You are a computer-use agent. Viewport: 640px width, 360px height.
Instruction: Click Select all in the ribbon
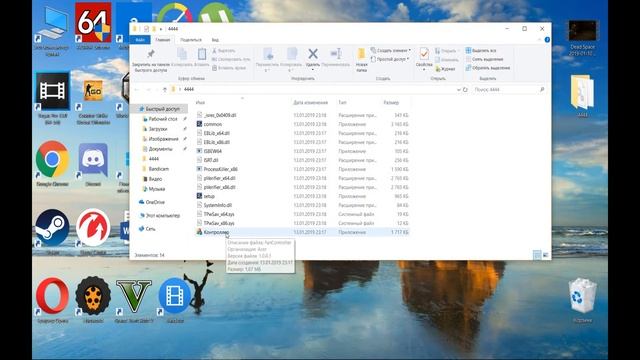tap(481, 50)
